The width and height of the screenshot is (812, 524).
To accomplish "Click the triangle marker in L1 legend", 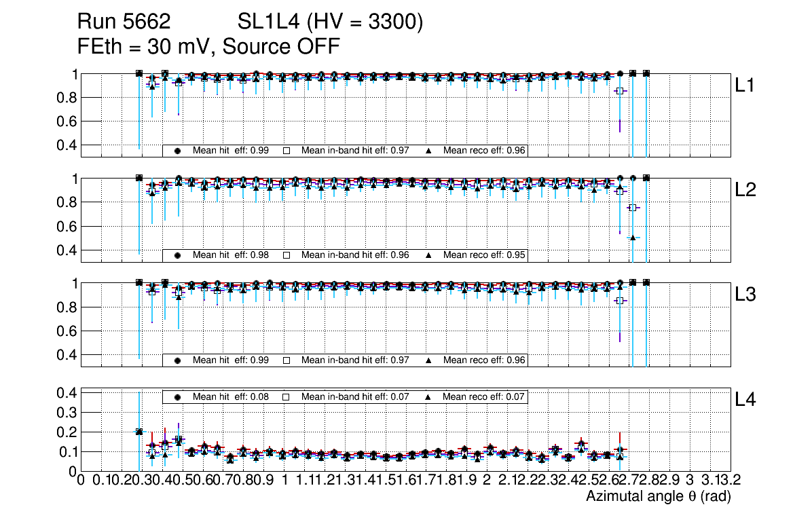I will click(428, 151).
